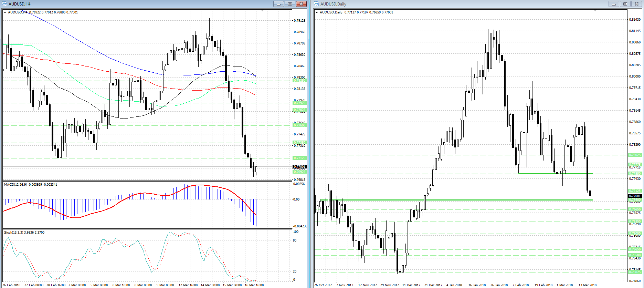
Task: Click the 0.78630 price on H4 scale
Action: [299, 55]
